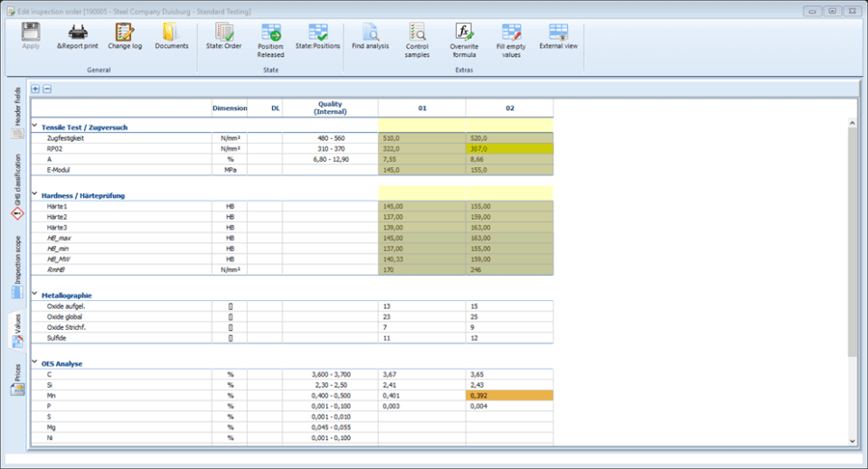Collapse the Tensile Test / Zugversuch group
The height and width of the screenshot is (469, 868).
point(35,127)
